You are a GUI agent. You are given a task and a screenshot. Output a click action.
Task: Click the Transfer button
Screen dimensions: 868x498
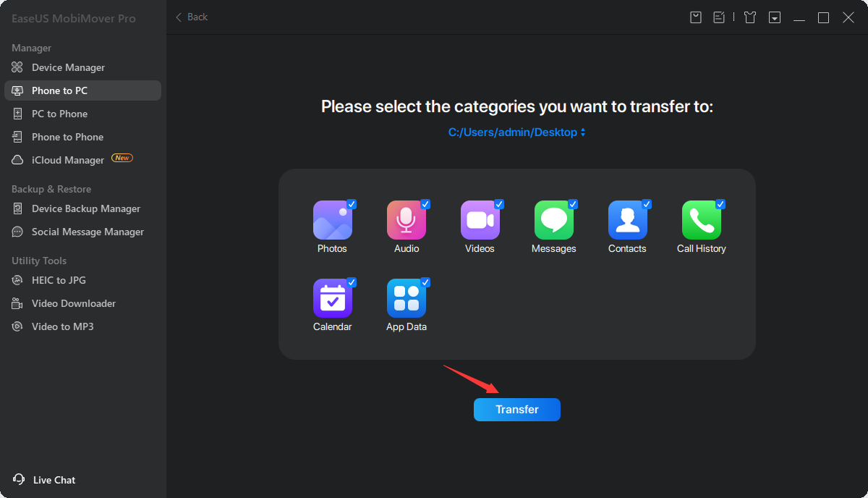point(517,410)
